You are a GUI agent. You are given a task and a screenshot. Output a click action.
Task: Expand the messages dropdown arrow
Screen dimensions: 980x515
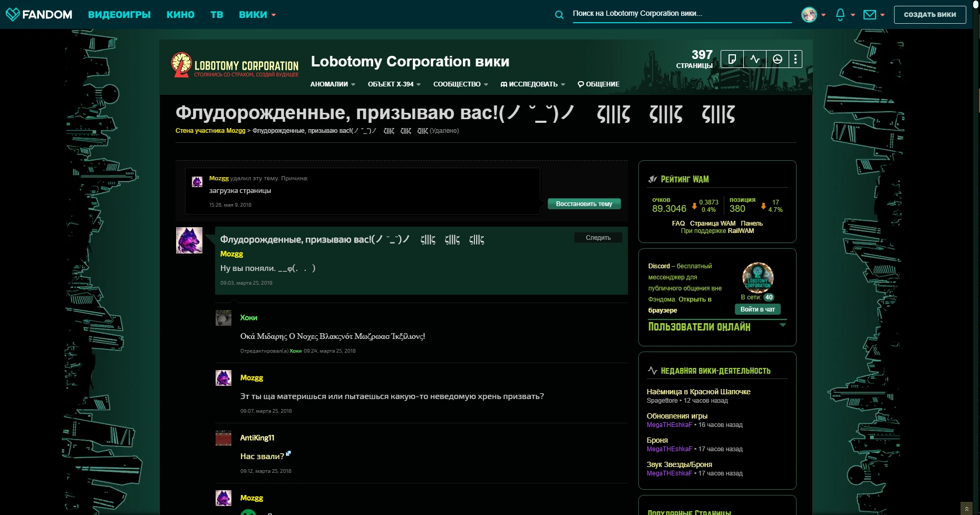[882, 15]
